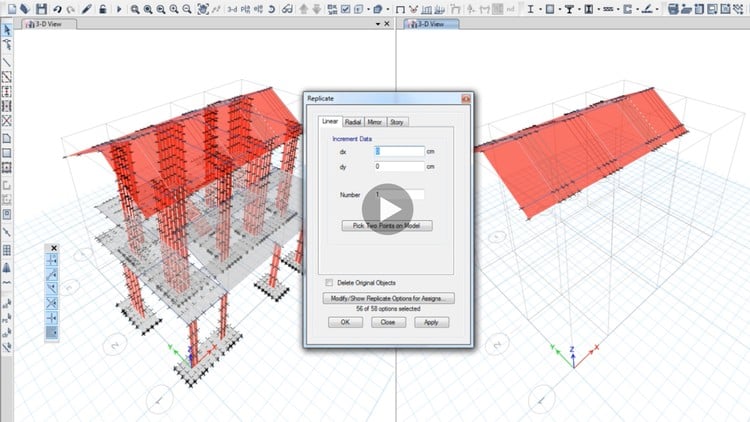Toggle snap to intersections X icon
The image size is (750, 422).
click(52, 303)
